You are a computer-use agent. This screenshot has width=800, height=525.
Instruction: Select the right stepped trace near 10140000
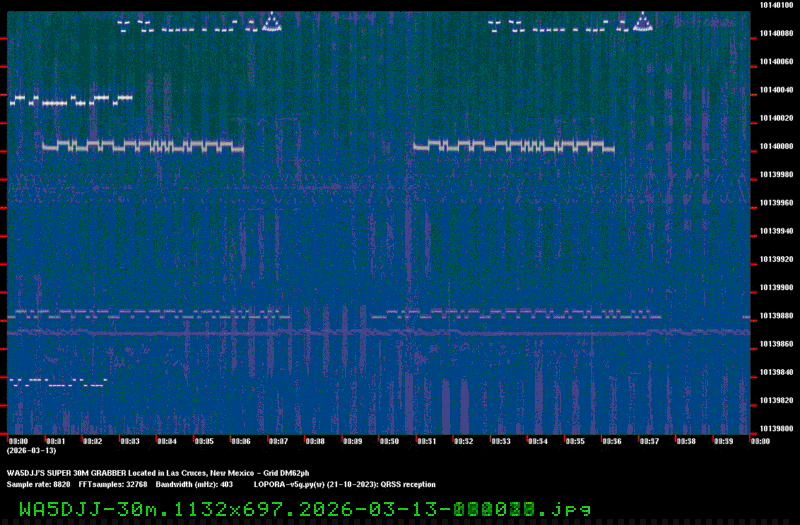[513, 147]
